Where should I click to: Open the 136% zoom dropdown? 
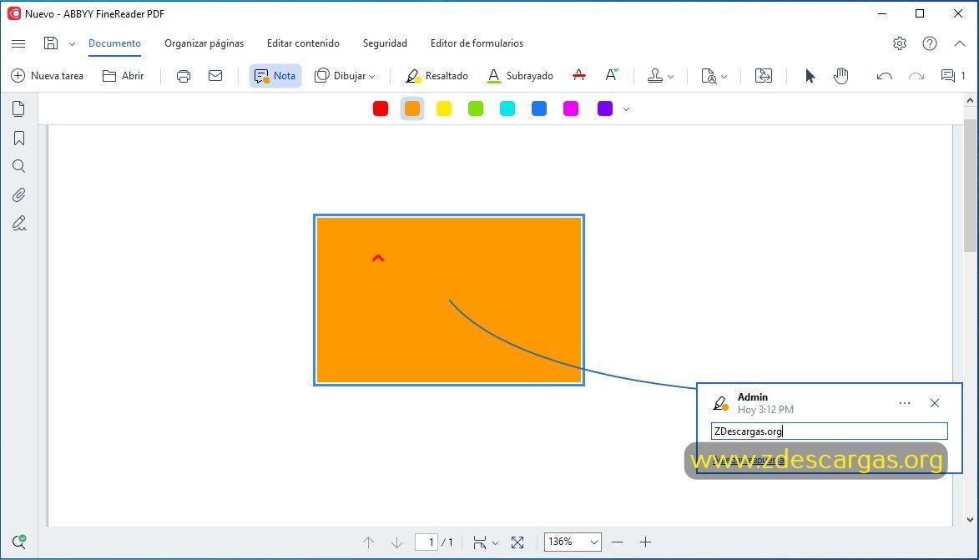[x=573, y=542]
